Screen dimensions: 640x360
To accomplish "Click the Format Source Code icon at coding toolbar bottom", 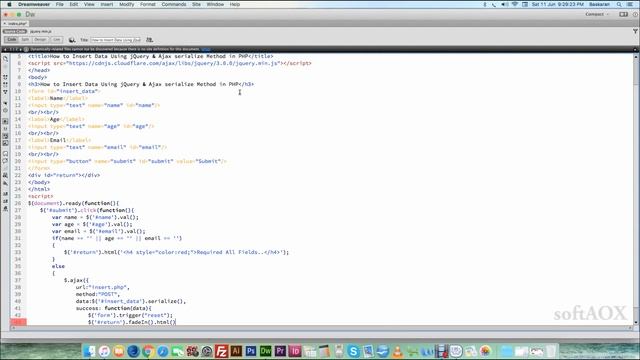I will (x=5, y=209).
